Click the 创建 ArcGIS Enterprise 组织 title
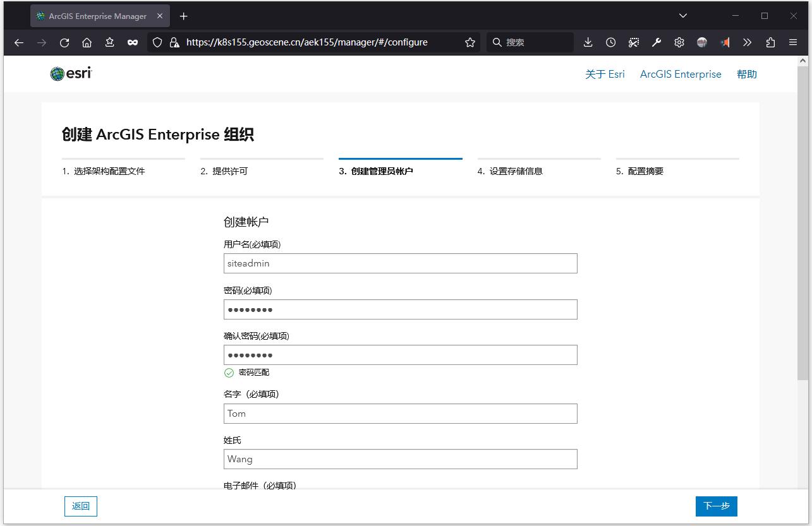Image resolution: width=812 pixels, height=526 pixels. [x=158, y=134]
